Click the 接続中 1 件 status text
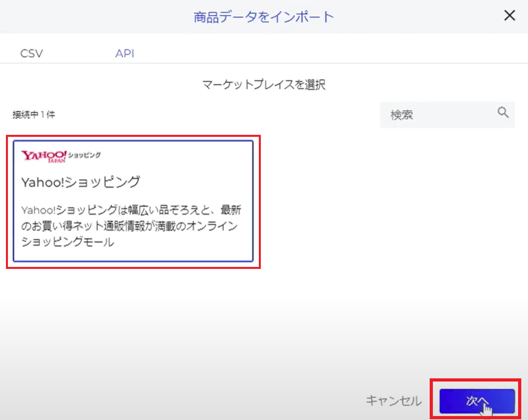528x420 pixels. coord(34,115)
